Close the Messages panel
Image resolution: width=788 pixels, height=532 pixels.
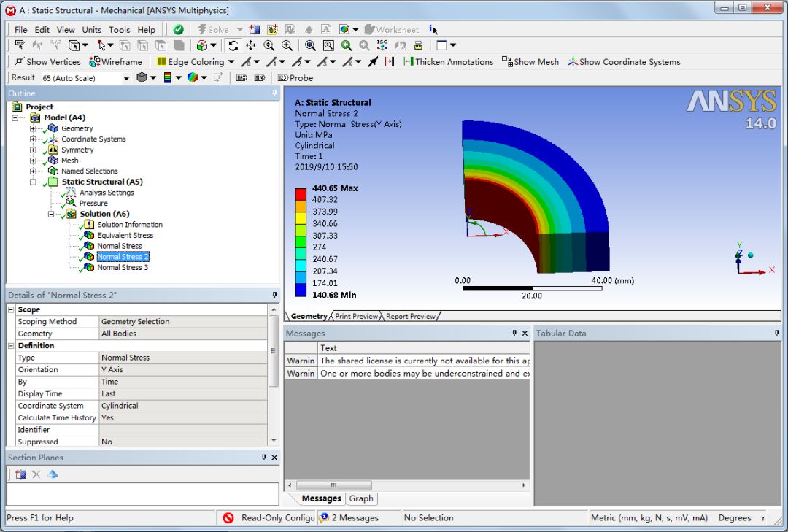coord(525,333)
